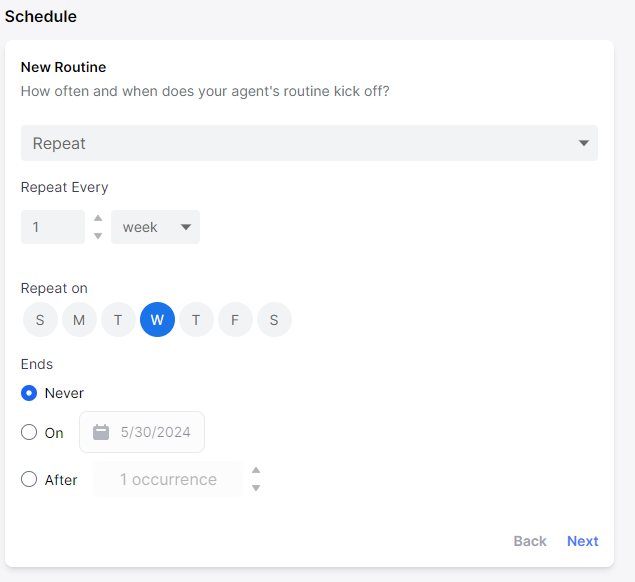This screenshot has width=635, height=582.
Task: Open the week interval unit dropdown
Action: point(156,227)
